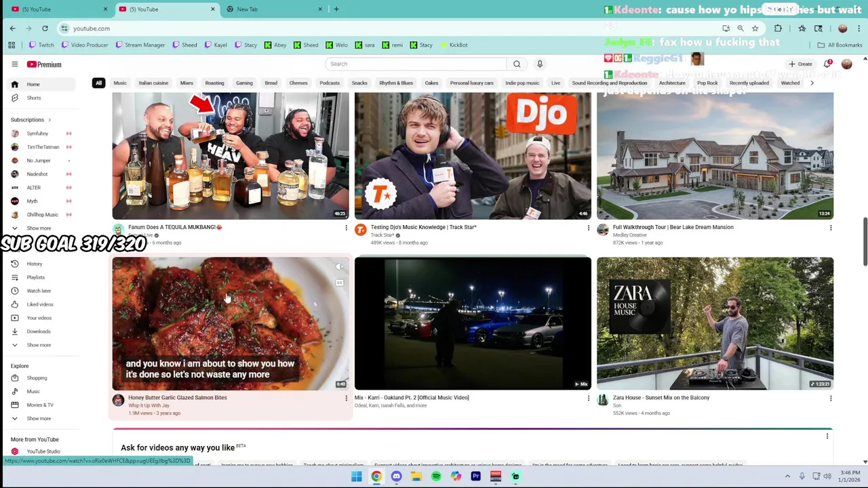Select the All filter chip
Screen dimensions: 868x488
click(98, 83)
